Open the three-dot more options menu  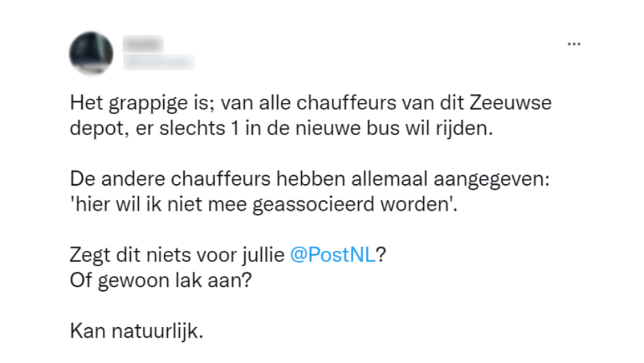pos(574,44)
